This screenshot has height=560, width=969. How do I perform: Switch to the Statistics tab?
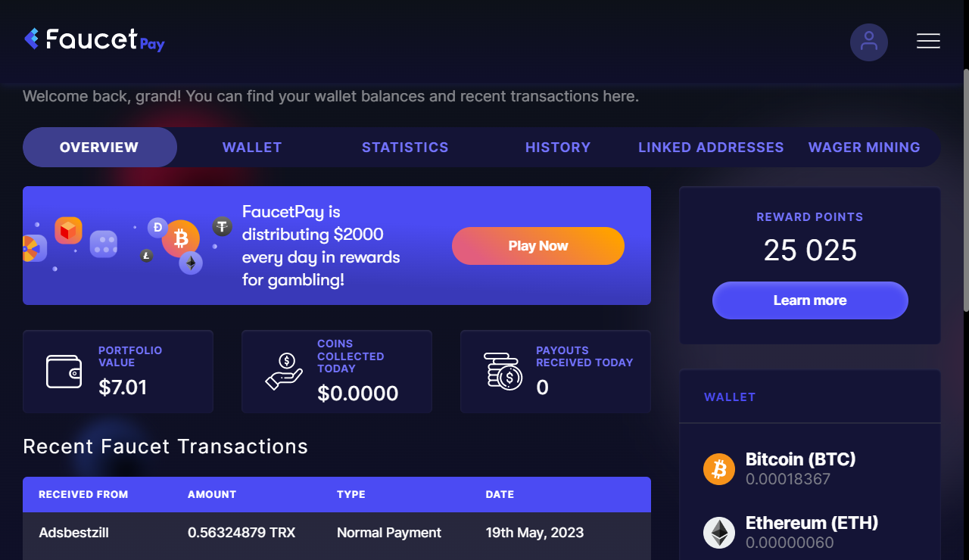coord(405,148)
